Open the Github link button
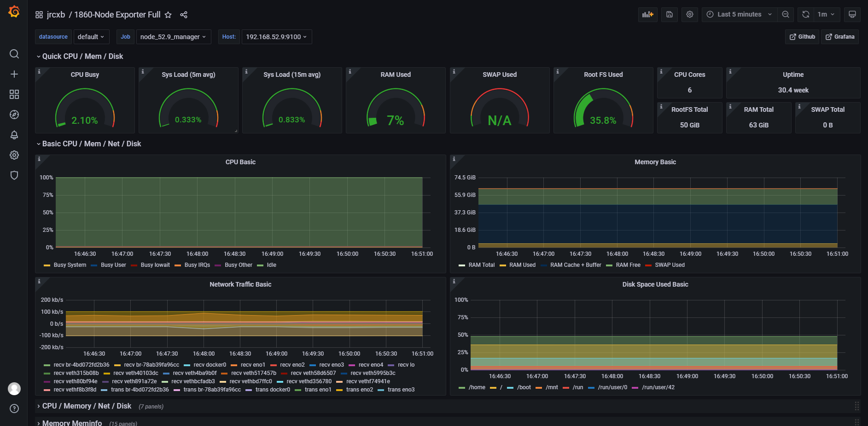 (802, 37)
